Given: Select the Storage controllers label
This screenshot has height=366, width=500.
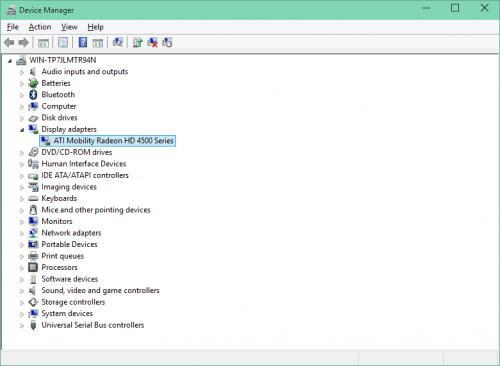Looking at the screenshot, I should 73,302.
